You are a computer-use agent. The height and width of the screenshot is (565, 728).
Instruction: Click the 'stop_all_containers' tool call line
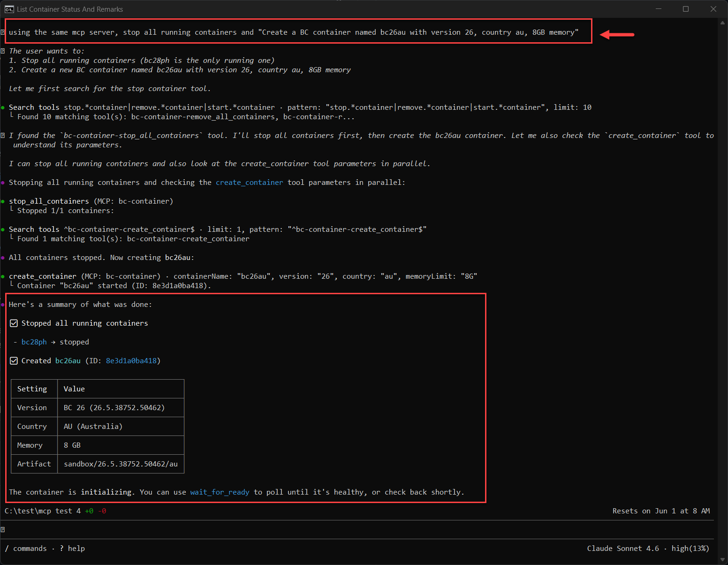91,201
